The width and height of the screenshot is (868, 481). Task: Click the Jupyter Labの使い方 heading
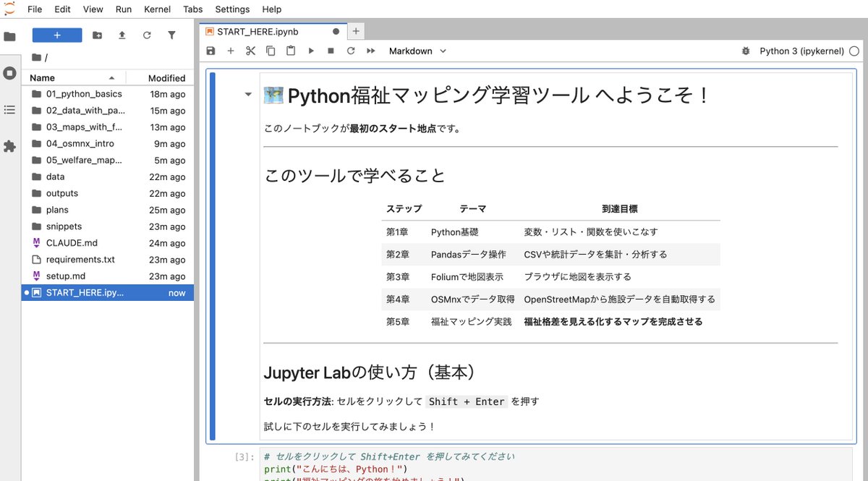370,373
